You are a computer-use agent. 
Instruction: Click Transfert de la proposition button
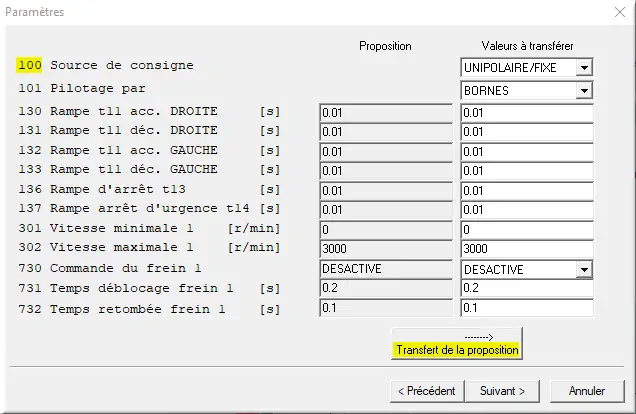click(x=457, y=343)
